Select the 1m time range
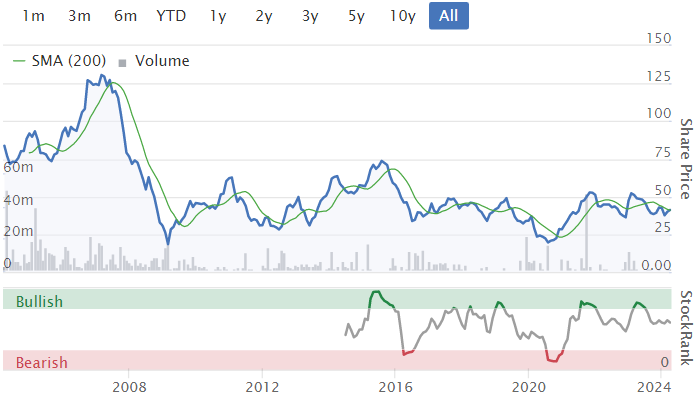Screen dimensions: 700x394 click(33, 16)
